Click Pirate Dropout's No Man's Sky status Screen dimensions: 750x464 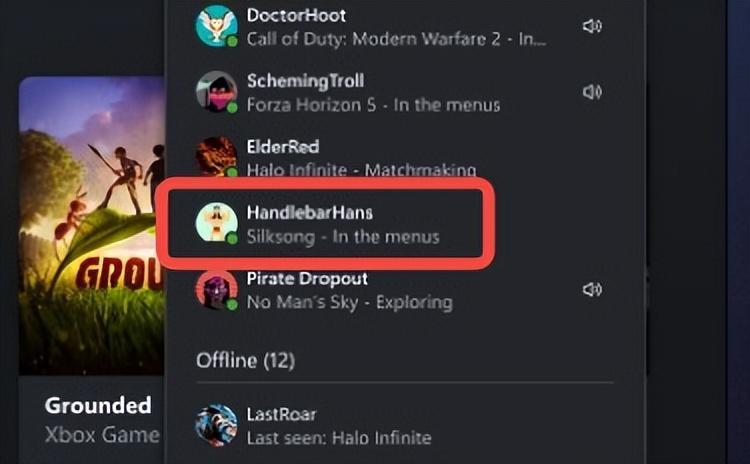[350, 302]
